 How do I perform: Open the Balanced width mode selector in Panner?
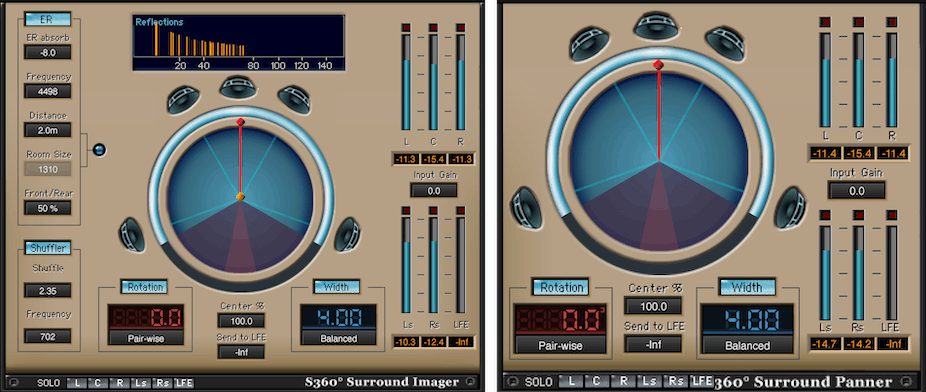(746, 345)
